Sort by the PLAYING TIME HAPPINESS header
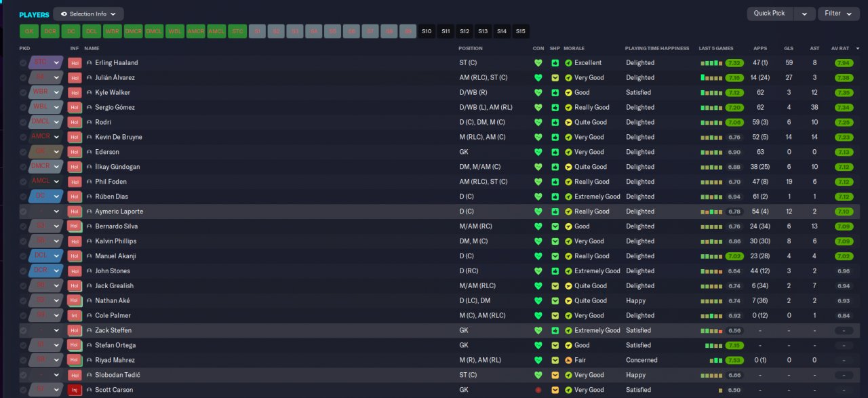The image size is (868, 398). point(656,48)
